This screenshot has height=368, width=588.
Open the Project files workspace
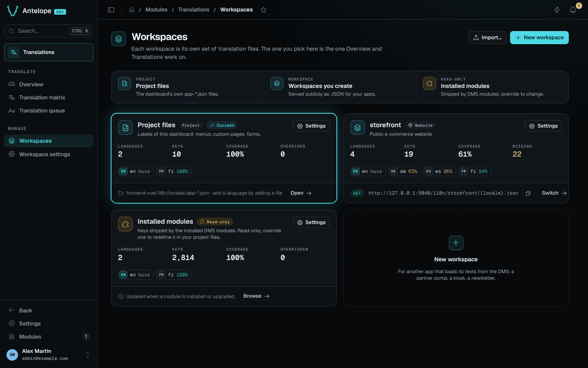coord(301,193)
